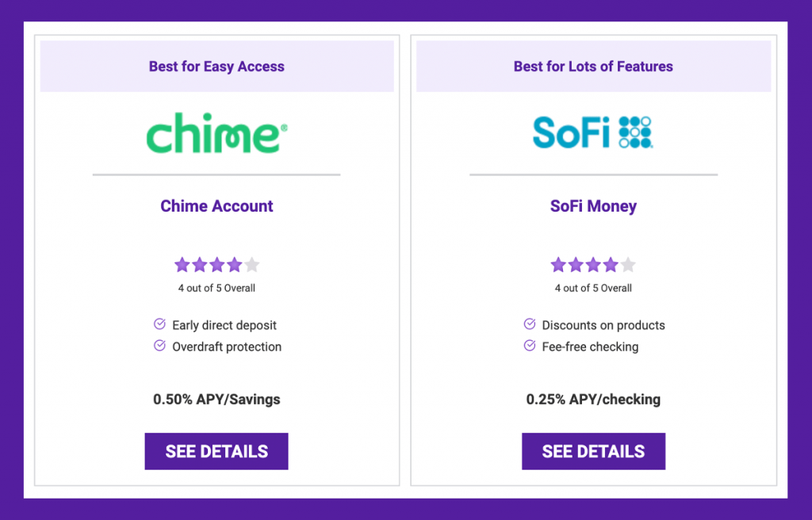Click the grey fifth star under Chime Account

251,265
